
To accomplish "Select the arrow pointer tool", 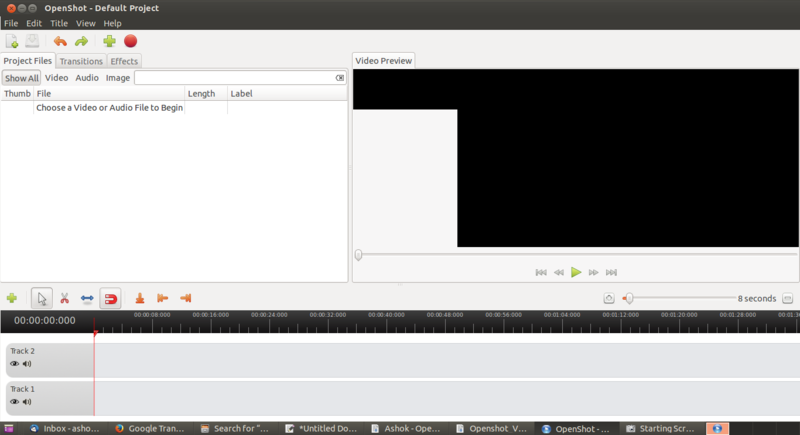I will 42,298.
